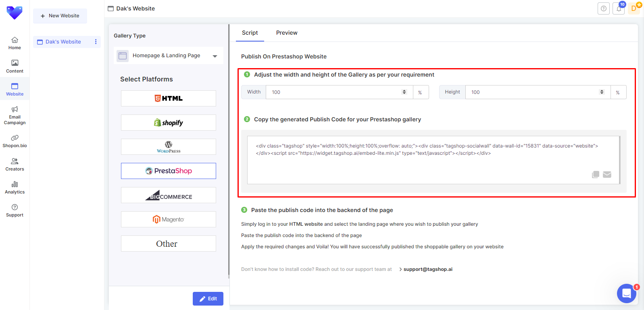Screen dimensions: 644x310
Task: Click the Tagshop heart logo
Action: point(15,13)
